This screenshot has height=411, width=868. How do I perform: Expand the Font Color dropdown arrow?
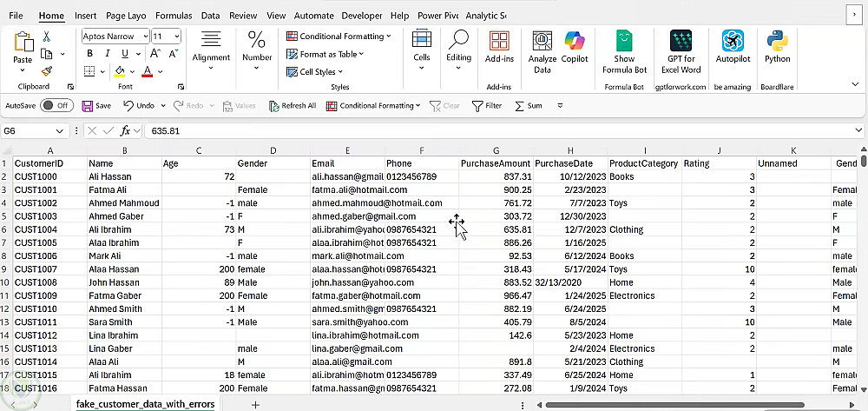coord(160,71)
